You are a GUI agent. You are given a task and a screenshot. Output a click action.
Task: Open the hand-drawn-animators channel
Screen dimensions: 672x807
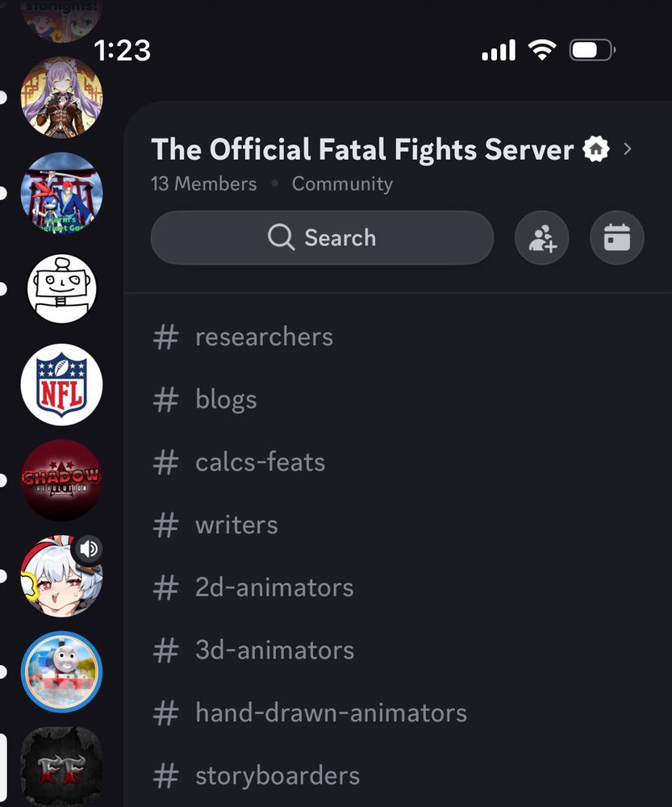tap(331, 713)
